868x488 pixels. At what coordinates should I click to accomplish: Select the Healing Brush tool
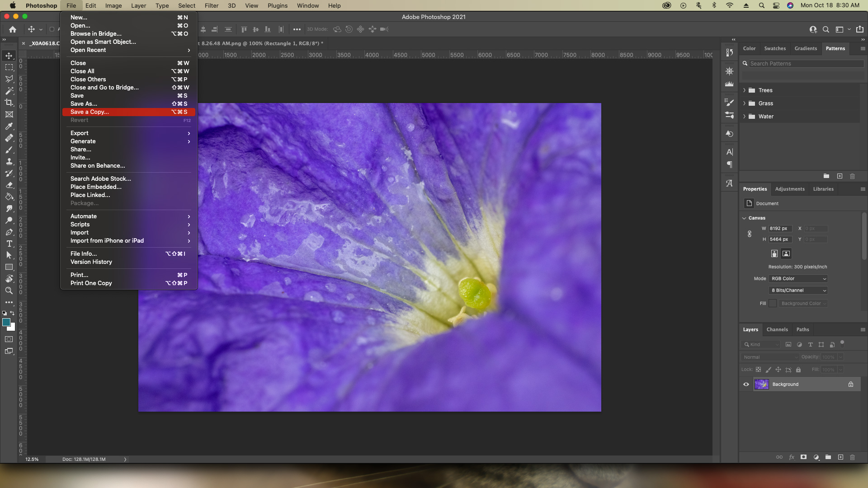(x=9, y=138)
